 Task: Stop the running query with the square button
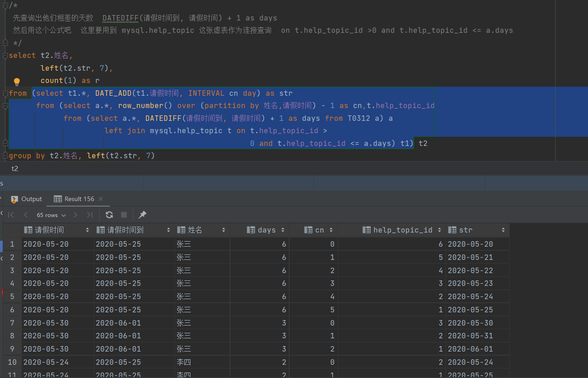(x=124, y=215)
